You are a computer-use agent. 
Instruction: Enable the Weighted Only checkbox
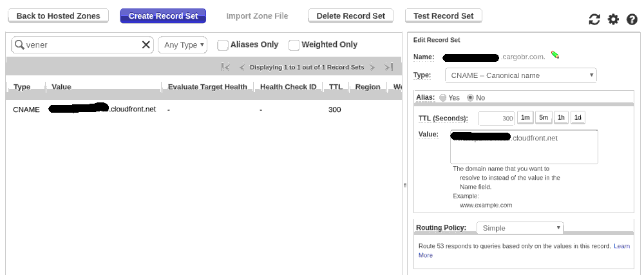click(294, 45)
